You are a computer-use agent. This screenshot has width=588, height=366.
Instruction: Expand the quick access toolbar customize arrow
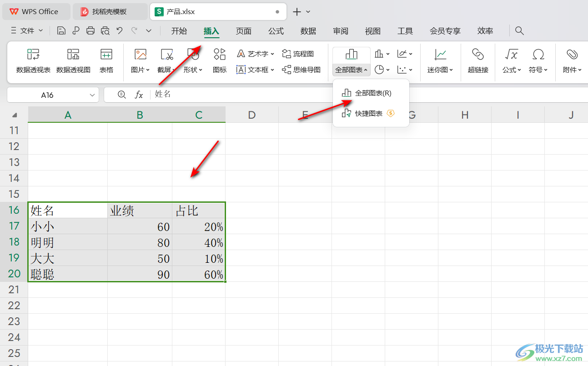pos(149,31)
